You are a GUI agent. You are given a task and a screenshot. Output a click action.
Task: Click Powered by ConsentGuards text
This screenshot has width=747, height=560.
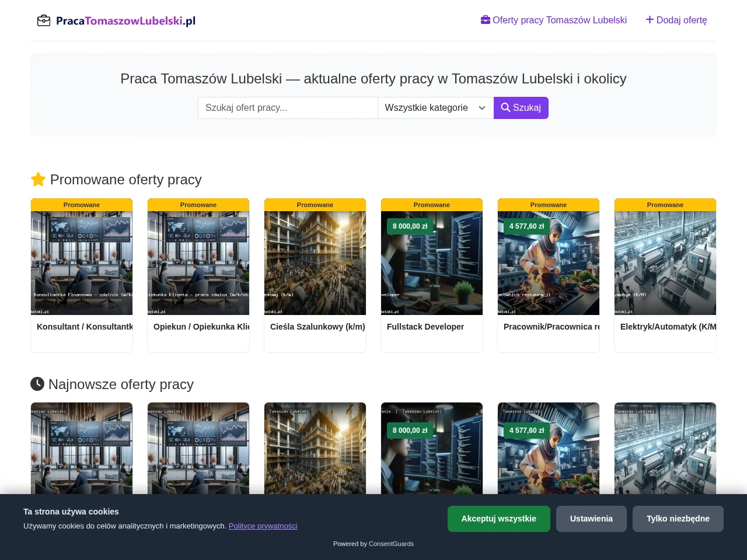373,544
